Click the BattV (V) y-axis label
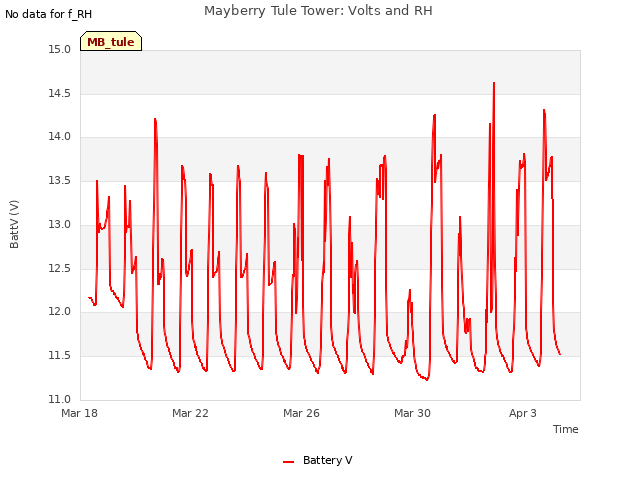This screenshot has width=640, height=480. click(14, 224)
